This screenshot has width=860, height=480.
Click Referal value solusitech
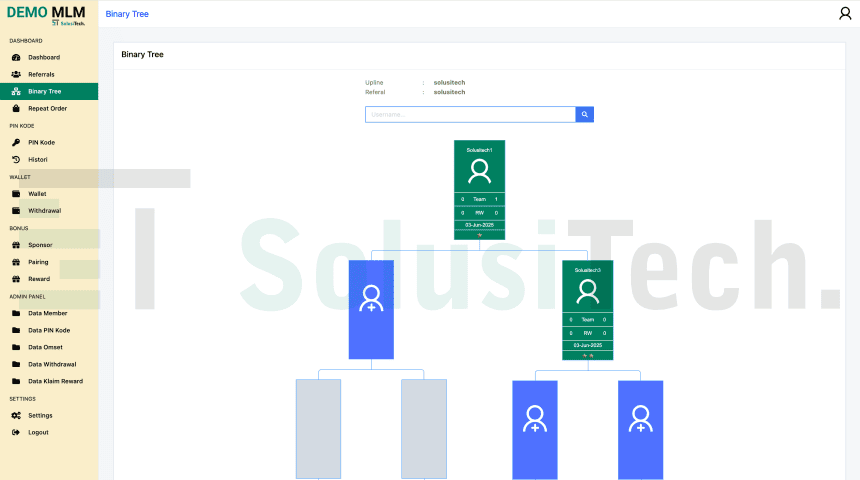point(449,92)
